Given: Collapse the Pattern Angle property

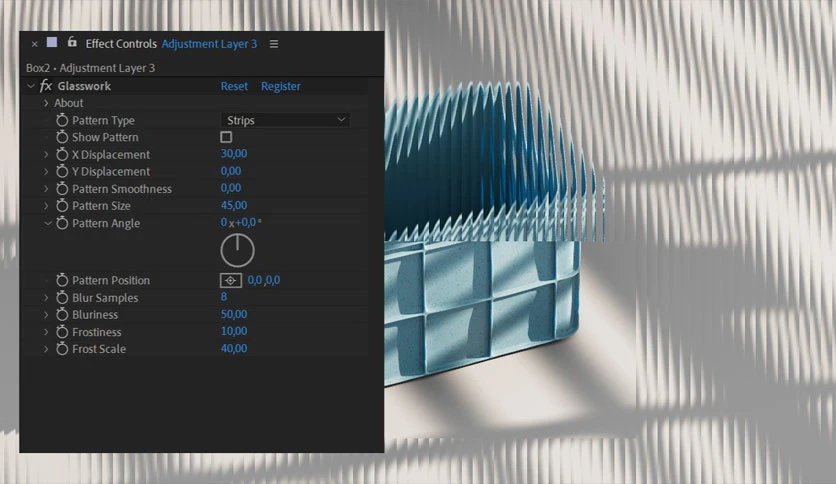Looking at the screenshot, I should pos(47,223).
